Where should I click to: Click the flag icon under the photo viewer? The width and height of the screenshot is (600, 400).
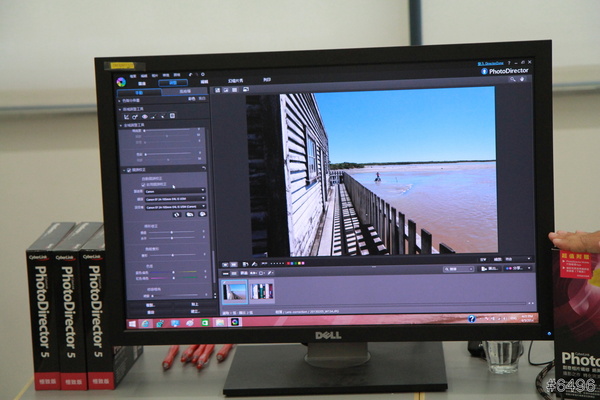point(225,264)
